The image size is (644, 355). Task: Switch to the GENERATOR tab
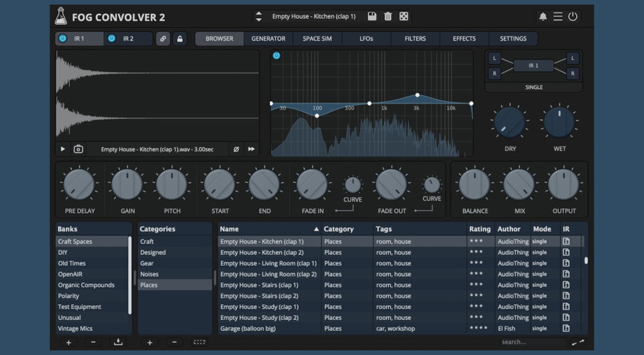pos(268,38)
